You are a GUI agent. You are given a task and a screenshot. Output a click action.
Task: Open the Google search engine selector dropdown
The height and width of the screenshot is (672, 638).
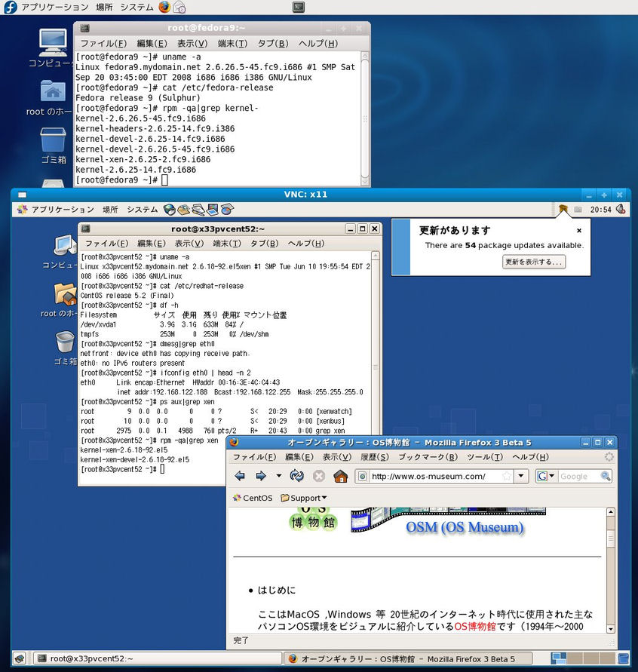[546, 476]
